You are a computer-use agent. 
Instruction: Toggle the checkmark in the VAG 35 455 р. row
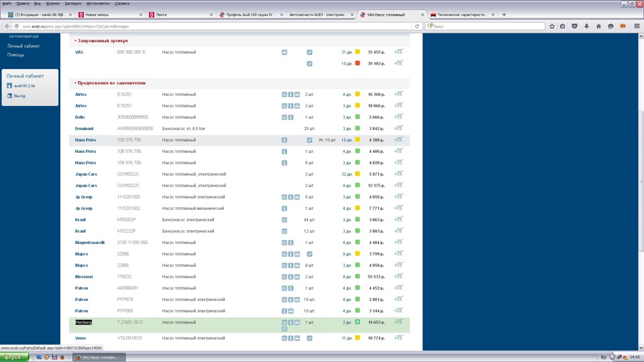pos(309,52)
